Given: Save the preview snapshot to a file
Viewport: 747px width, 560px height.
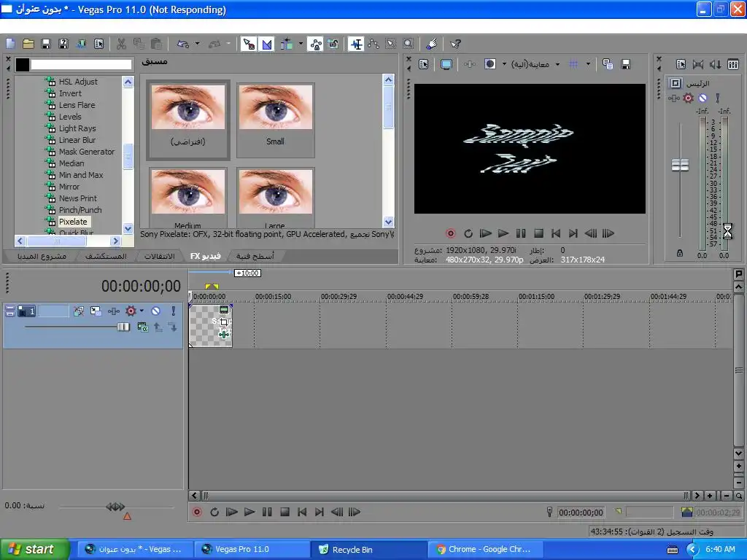Looking at the screenshot, I should (626, 64).
